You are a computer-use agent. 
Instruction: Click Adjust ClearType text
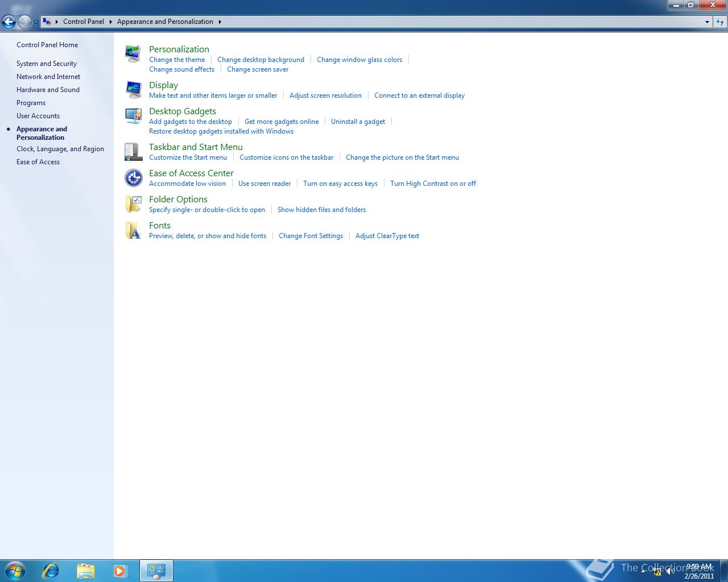387,236
